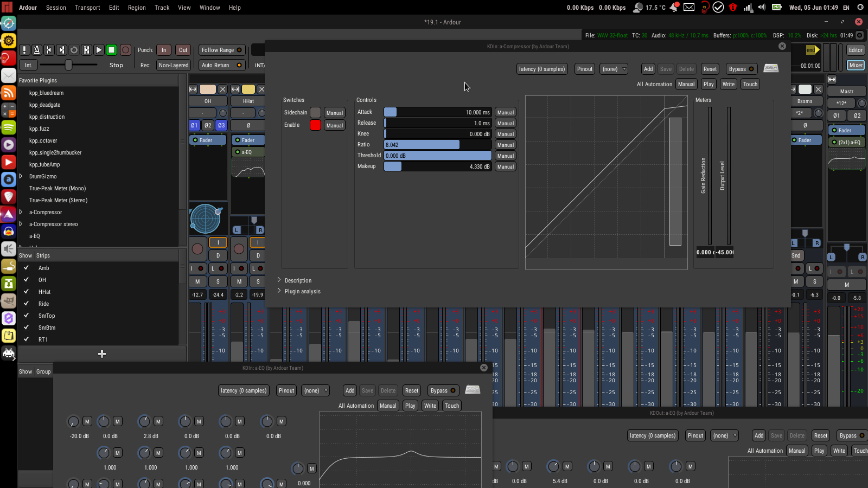868x488 pixels.
Task: Toggle Bypass in KDIn a-EQ window
Action: [x=443, y=390]
